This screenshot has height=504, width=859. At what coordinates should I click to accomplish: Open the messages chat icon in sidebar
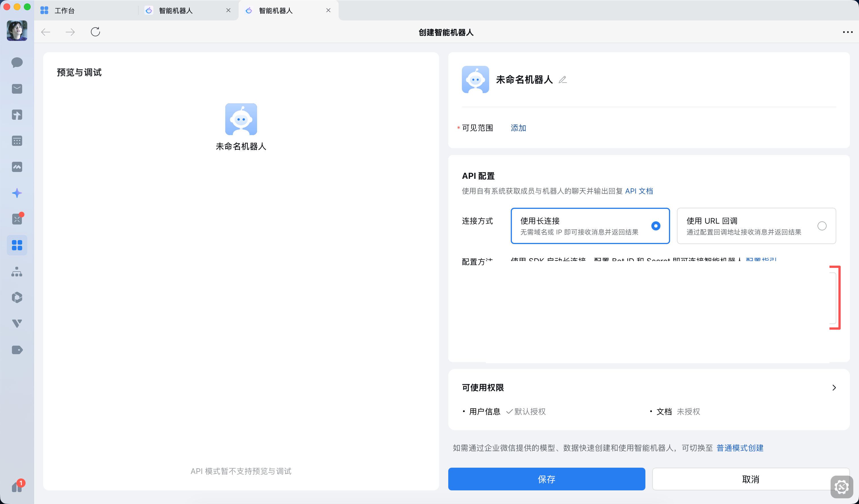(17, 63)
